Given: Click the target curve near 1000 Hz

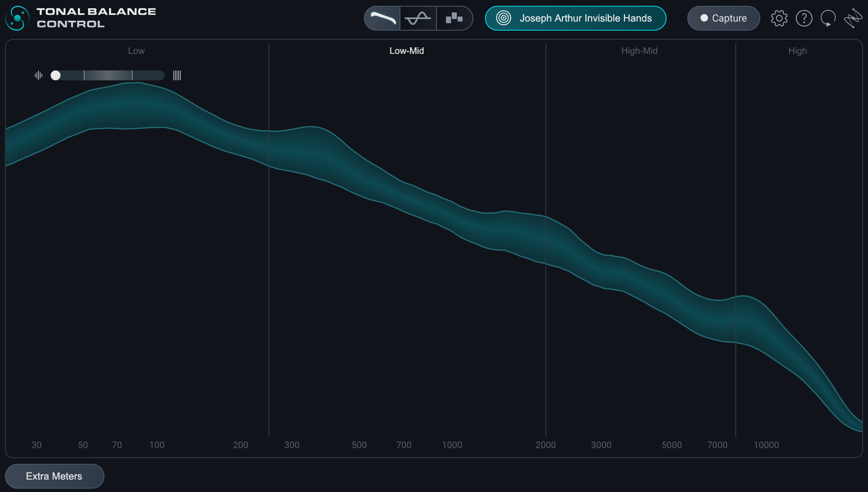Looking at the screenshot, I should pos(452,216).
